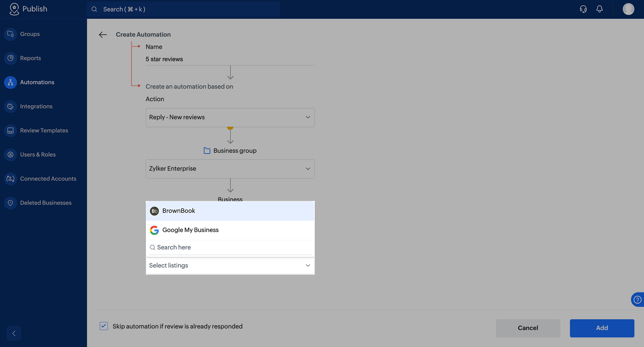The width and height of the screenshot is (644, 347).
Task: Click the Search here field in dropdown
Action: [x=230, y=247]
